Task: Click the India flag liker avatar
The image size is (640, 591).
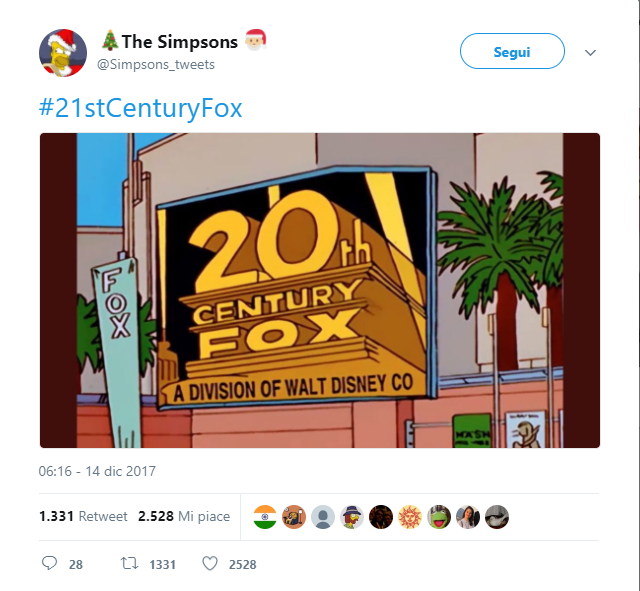Action: 265,517
